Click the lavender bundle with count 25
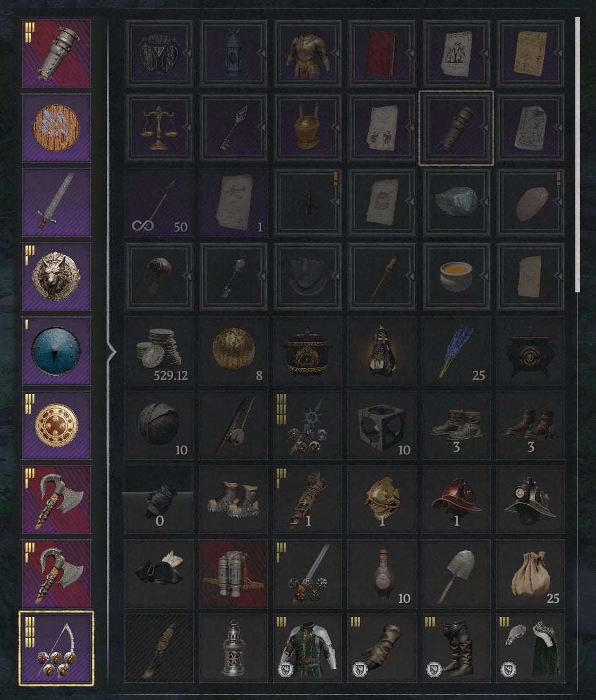 (456, 351)
